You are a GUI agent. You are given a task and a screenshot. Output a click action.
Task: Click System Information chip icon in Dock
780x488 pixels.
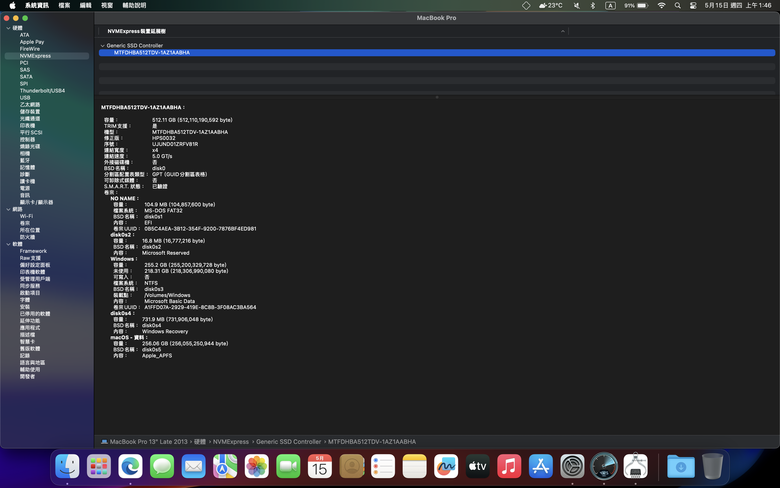pyautogui.click(x=635, y=466)
